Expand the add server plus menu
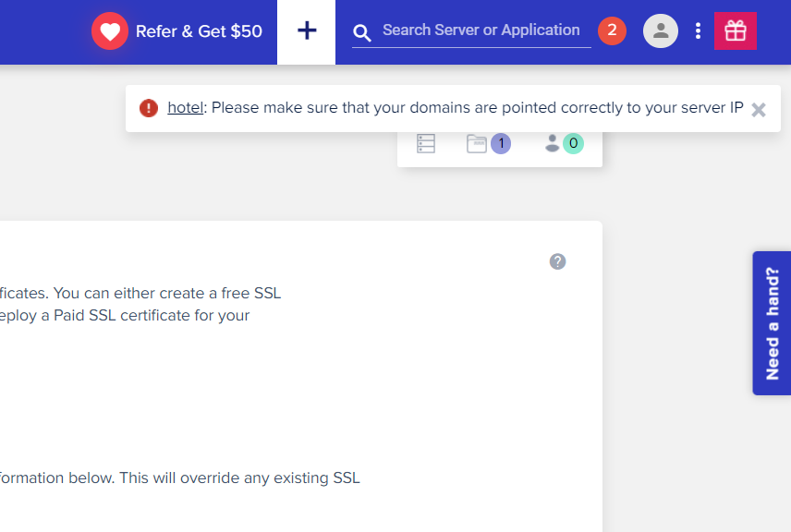 click(306, 30)
